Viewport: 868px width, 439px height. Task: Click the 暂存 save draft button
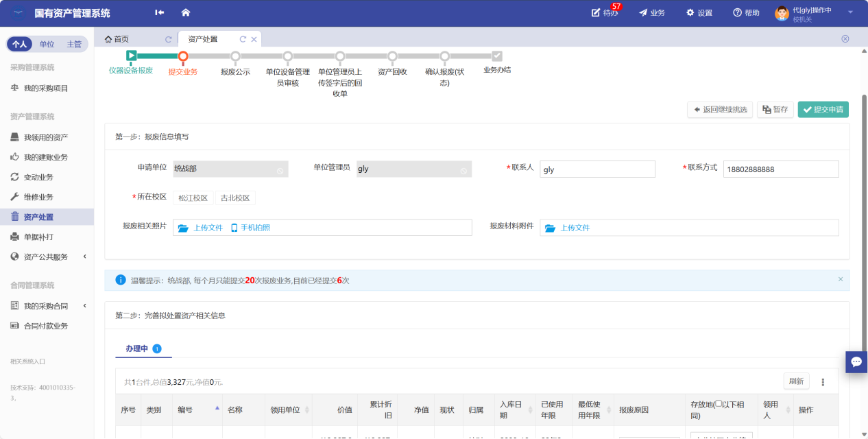click(775, 110)
